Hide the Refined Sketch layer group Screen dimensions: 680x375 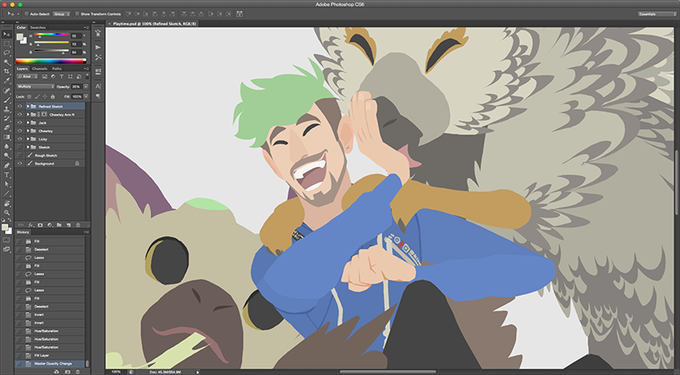point(20,106)
